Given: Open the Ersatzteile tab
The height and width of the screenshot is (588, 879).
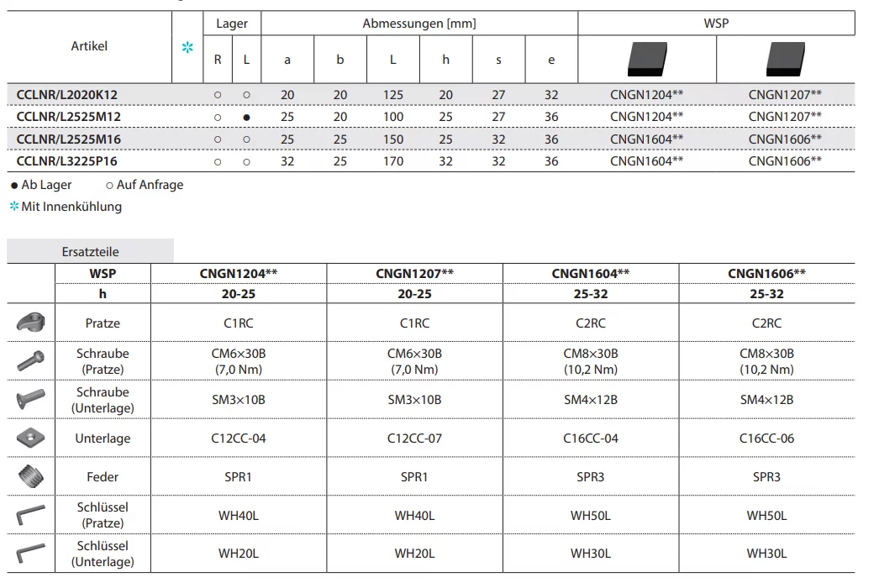Looking at the screenshot, I should [91, 251].
